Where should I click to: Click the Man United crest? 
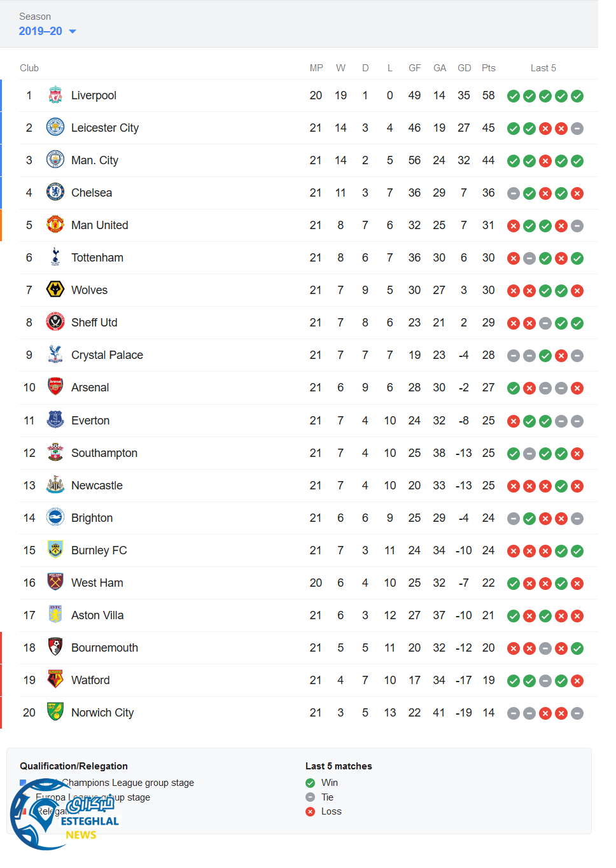55,225
